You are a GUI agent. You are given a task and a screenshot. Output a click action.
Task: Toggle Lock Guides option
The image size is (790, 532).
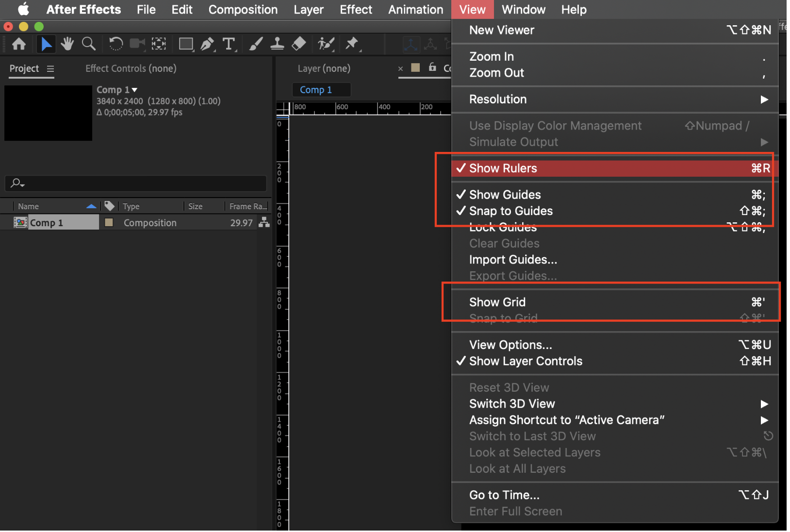[x=615, y=227]
